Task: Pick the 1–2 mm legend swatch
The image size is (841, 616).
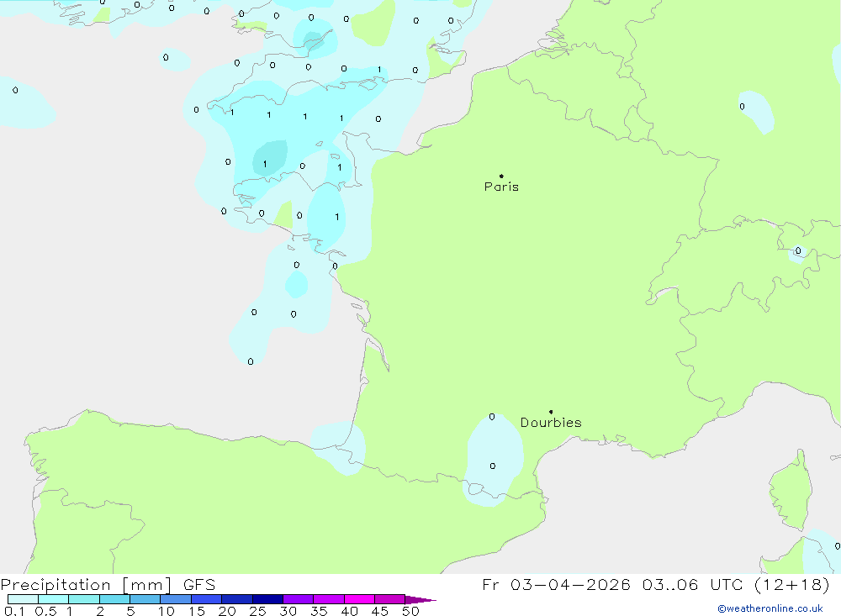Action: [x=84, y=599]
